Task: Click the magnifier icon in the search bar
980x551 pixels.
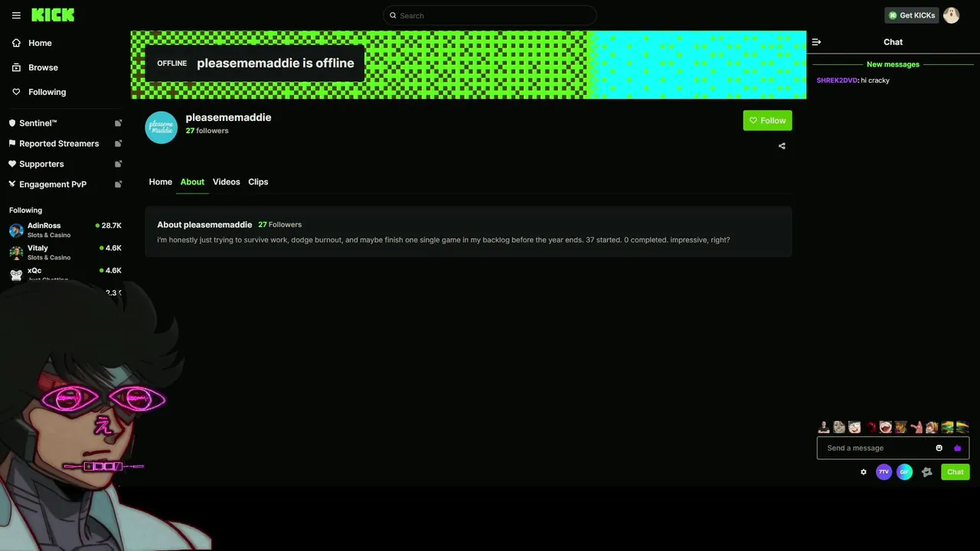Action: point(393,15)
